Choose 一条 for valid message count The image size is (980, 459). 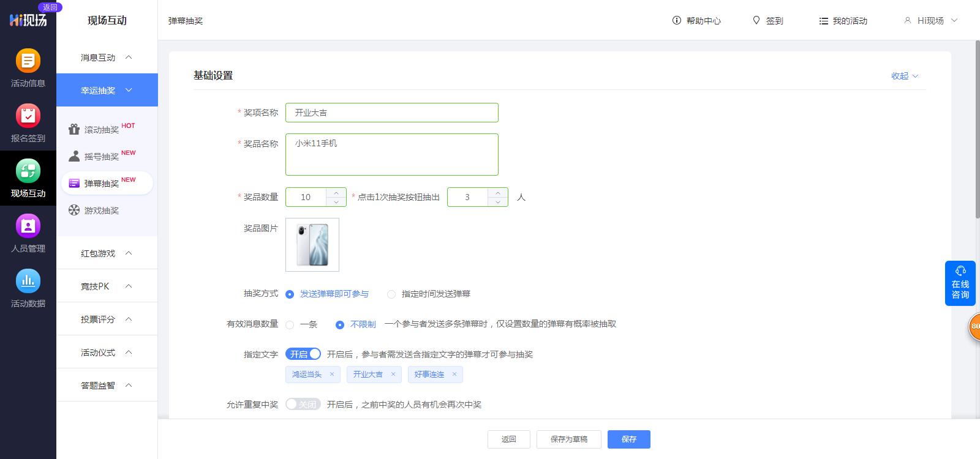pyautogui.click(x=290, y=325)
